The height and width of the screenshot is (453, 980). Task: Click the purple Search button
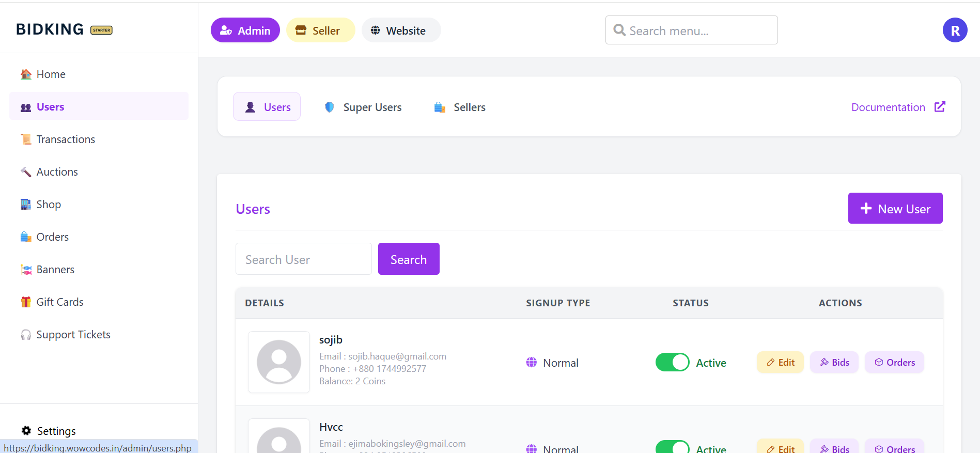pyautogui.click(x=409, y=259)
